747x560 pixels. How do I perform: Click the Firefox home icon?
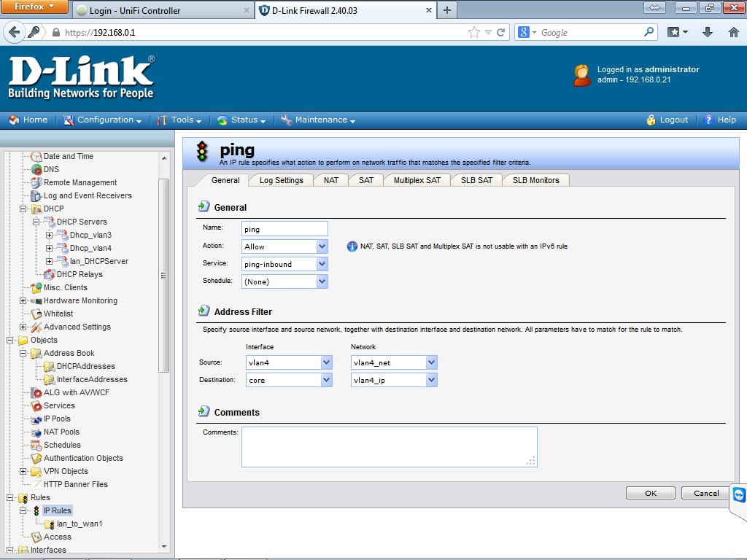pos(733,32)
